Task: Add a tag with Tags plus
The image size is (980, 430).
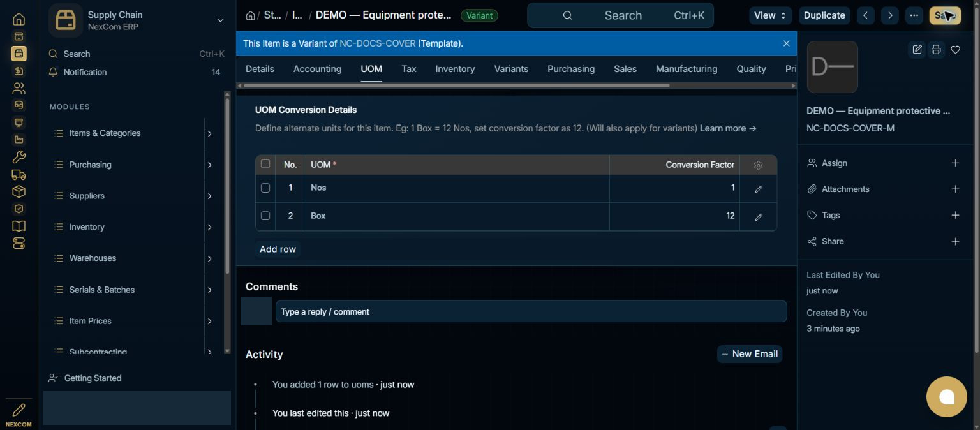Action: click(x=955, y=216)
